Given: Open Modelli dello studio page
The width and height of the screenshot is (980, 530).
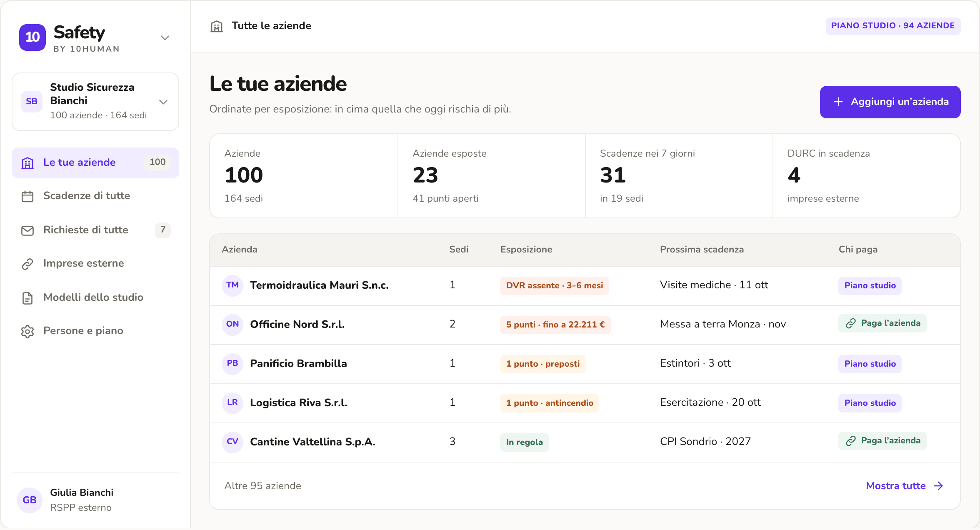Looking at the screenshot, I should (95, 298).
